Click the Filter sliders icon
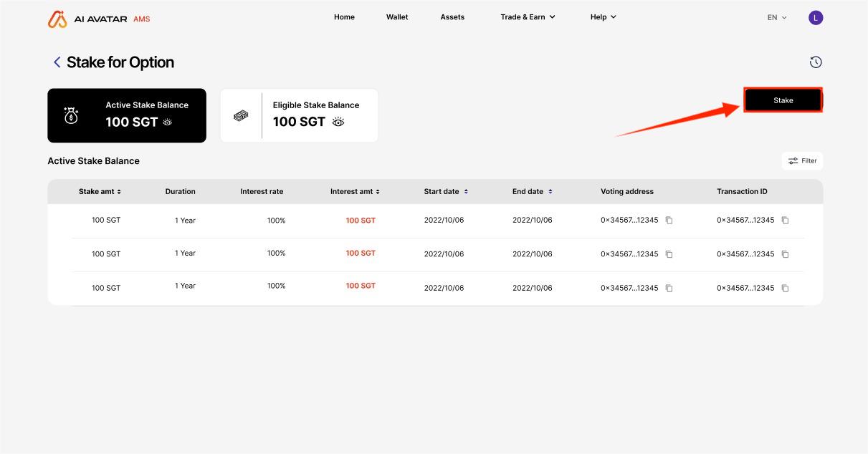The height and width of the screenshot is (454, 868). tap(793, 161)
